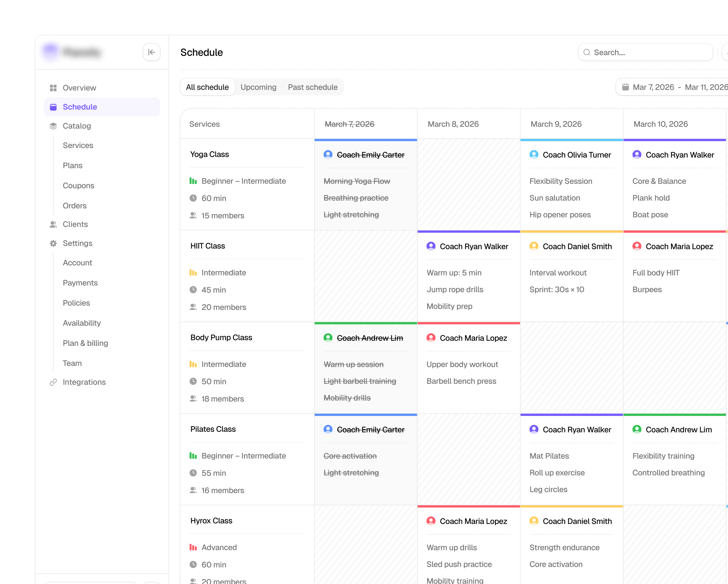Click into the Search field

645,52
